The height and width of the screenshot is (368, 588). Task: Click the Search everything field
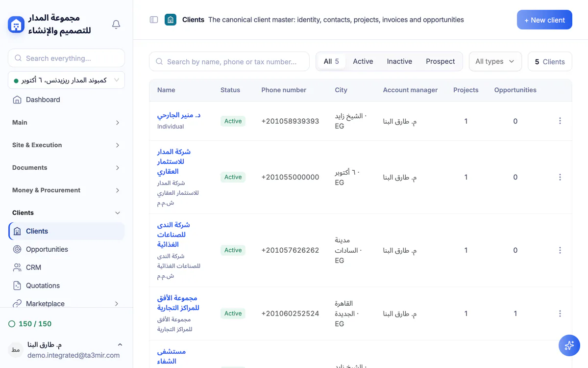pos(66,58)
